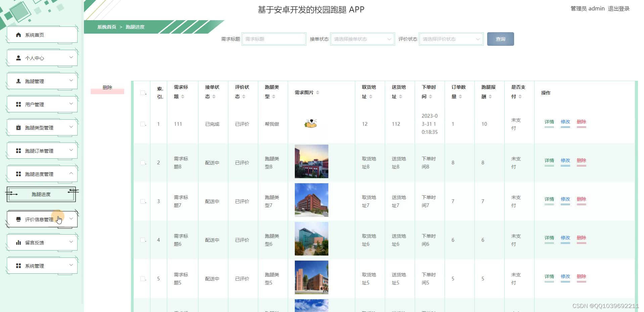Image resolution: width=644 pixels, height=312 pixels.
Task: Check the checkbox for row 需求标题7
Action: 143,201
